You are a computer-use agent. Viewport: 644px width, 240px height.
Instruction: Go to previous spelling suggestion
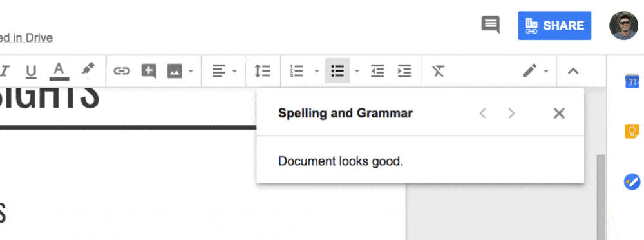(x=483, y=113)
